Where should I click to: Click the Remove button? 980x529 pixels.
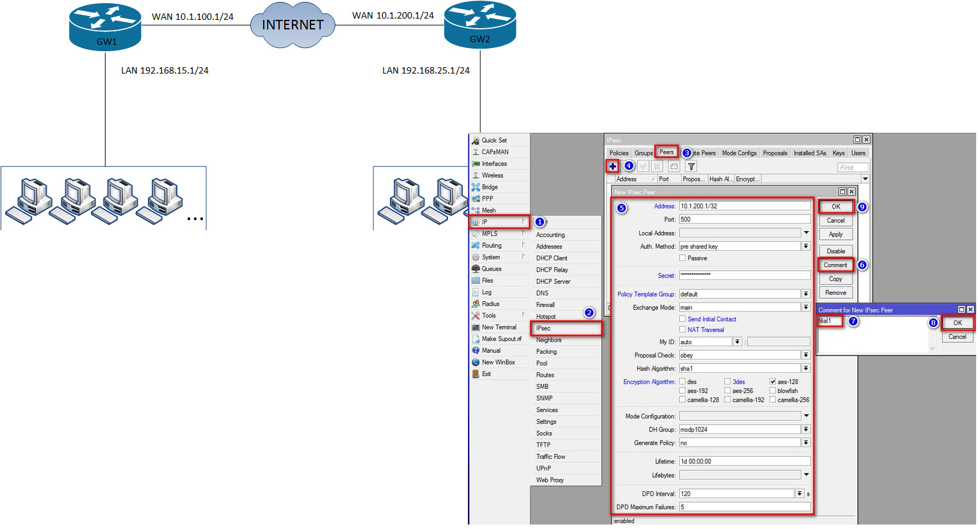[835, 292]
